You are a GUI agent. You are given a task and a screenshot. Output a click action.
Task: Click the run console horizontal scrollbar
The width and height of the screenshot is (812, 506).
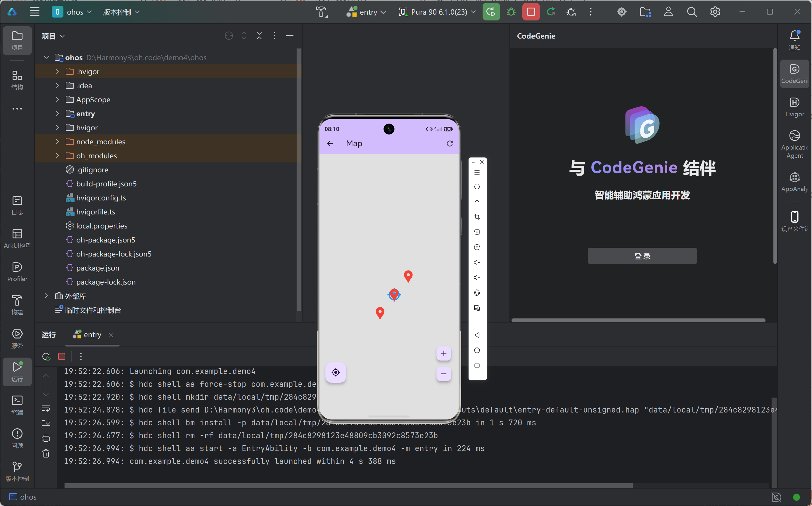pos(348,485)
